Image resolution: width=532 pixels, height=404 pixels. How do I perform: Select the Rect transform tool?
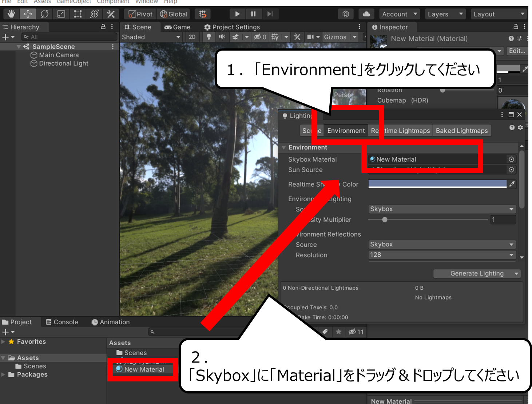[x=78, y=14]
